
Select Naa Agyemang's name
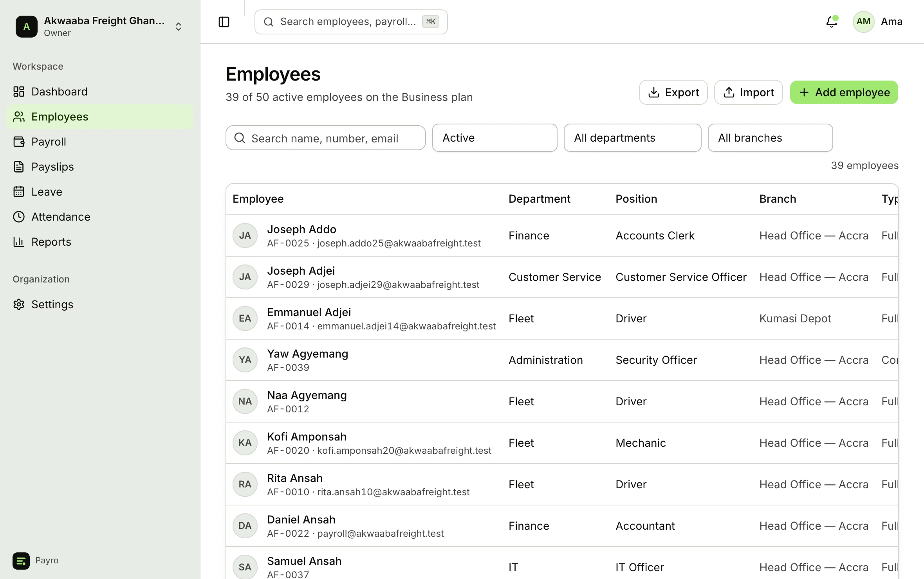click(307, 395)
